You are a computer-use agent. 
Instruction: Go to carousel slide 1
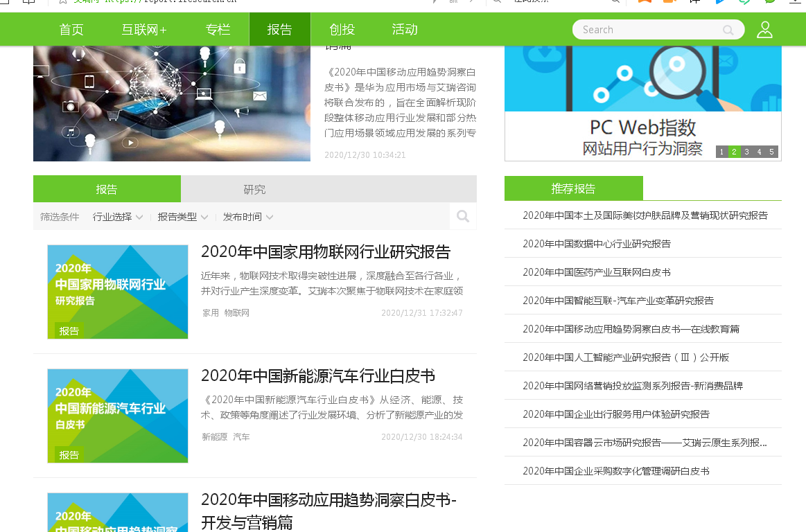(721, 152)
